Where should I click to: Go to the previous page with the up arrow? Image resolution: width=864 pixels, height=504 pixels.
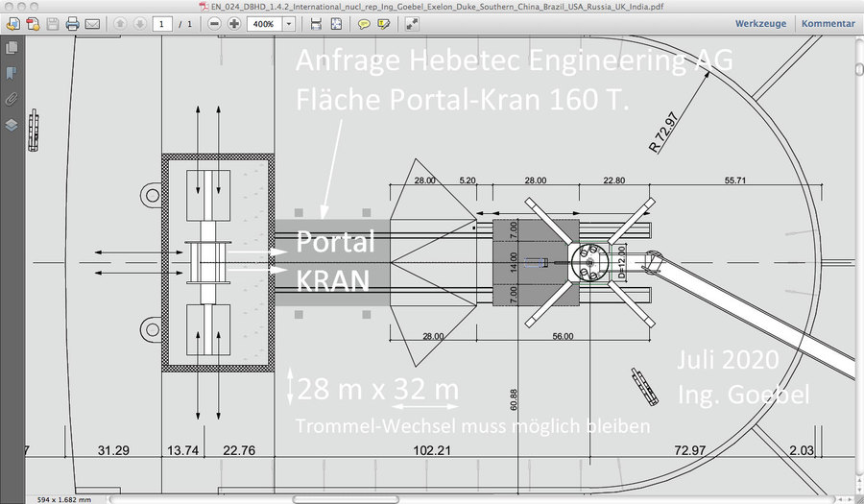point(120,24)
